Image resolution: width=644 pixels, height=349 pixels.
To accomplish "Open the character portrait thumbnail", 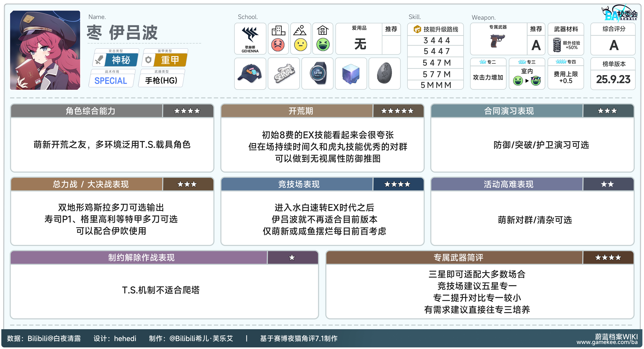I will pos(45,50).
